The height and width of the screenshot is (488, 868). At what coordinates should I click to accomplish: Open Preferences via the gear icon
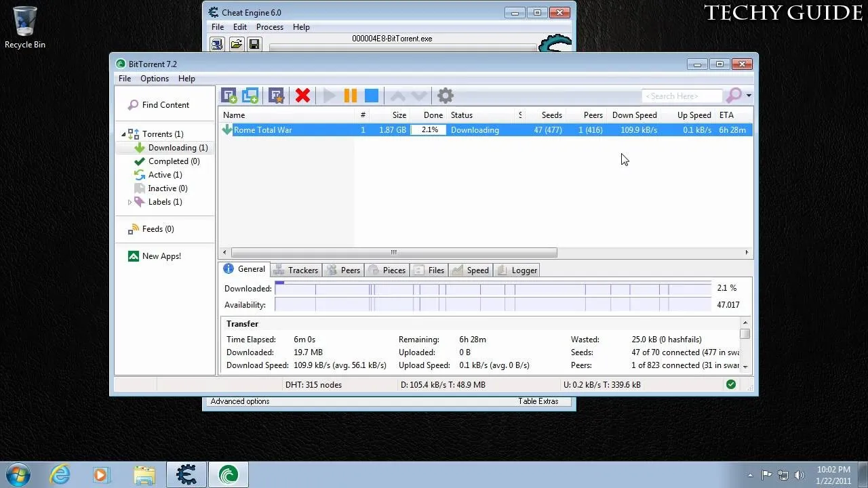tap(445, 96)
